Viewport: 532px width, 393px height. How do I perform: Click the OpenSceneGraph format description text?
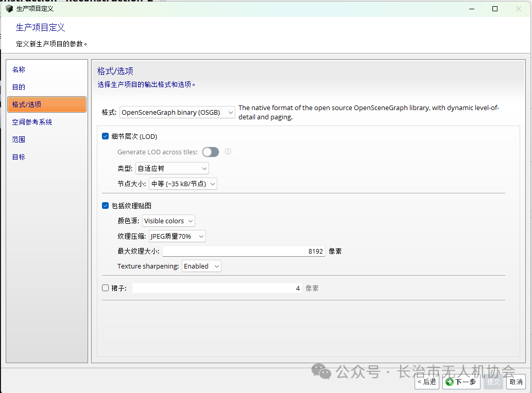(x=369, y=112)
